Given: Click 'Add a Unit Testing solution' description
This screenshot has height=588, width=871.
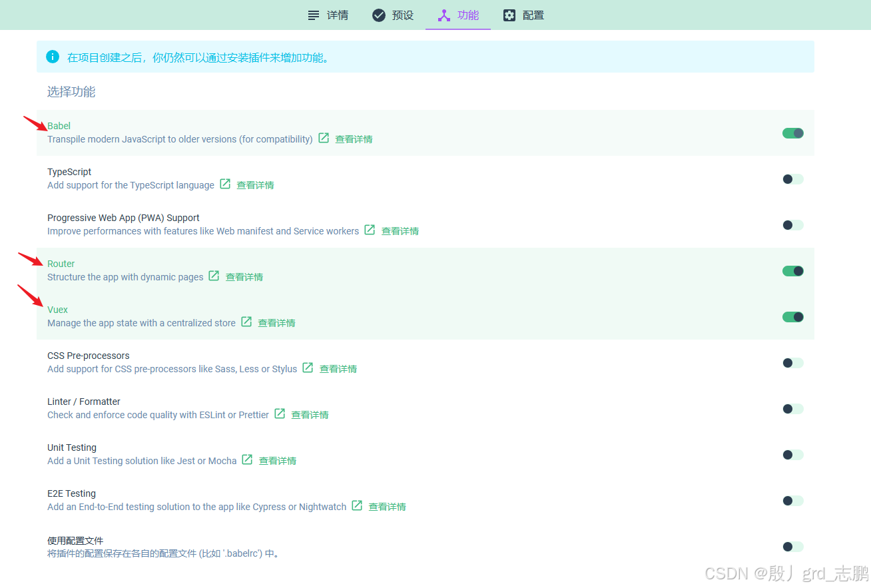Looking at the screenshot, I should tap(142, 461).
